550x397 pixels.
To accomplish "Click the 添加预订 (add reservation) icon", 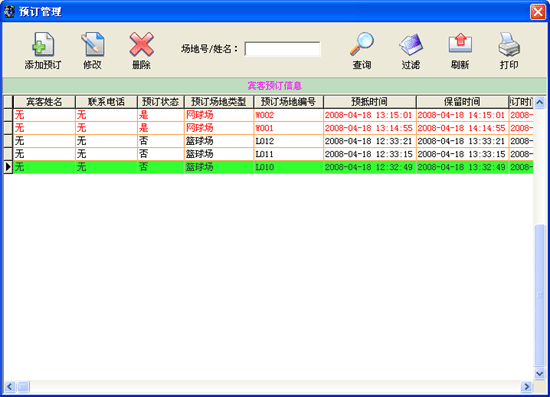I will tap(43, 44).
